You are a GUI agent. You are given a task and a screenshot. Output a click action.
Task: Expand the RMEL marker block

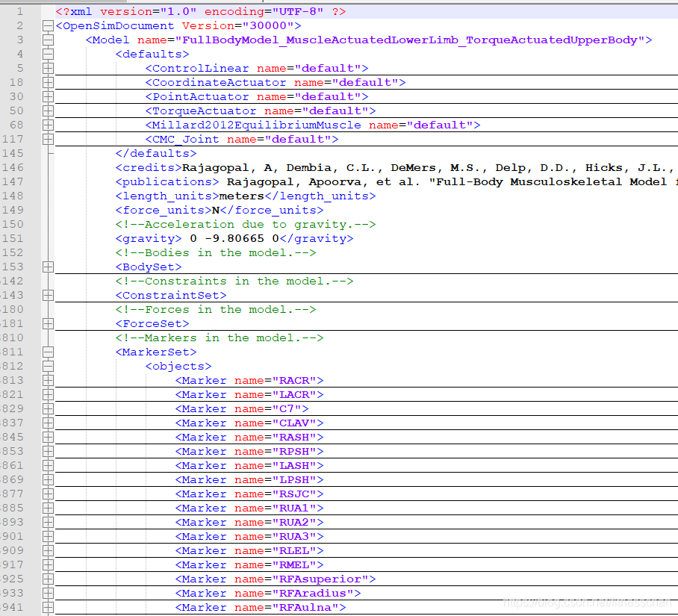[x=48, y=565]
